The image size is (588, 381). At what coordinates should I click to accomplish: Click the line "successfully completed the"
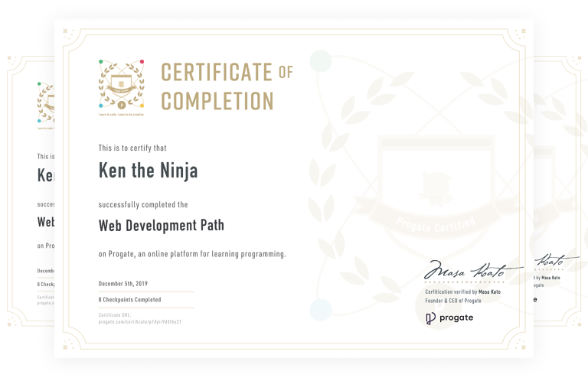click(x=143, y=204)
